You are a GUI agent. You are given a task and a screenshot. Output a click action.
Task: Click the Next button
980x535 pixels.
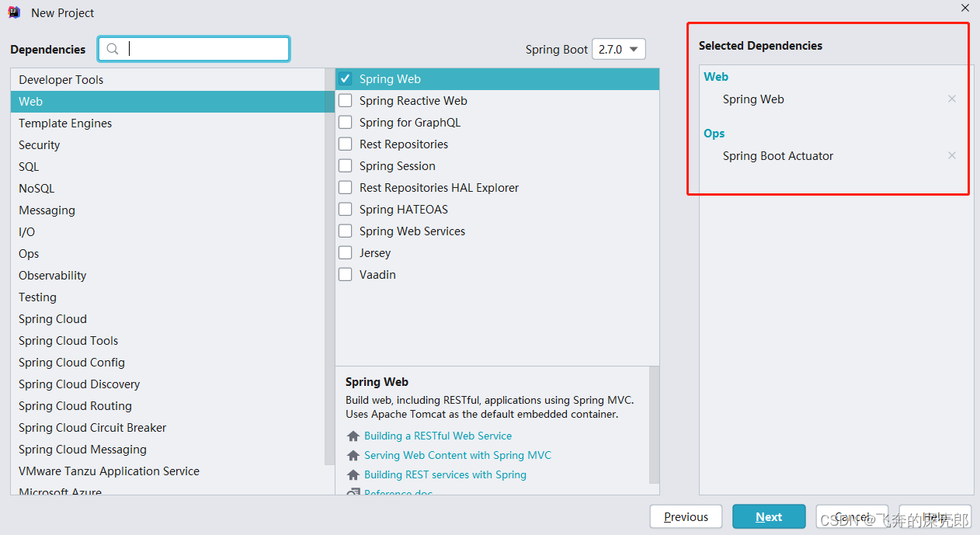(x=769, y=517)
